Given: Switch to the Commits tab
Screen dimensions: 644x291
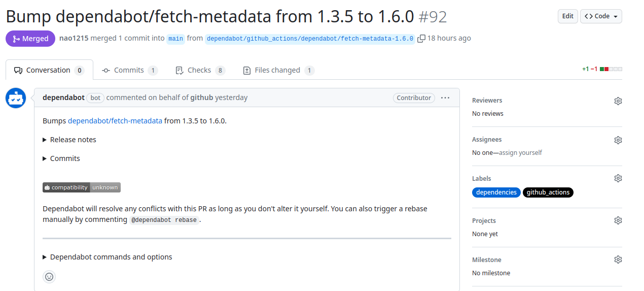Looking at the screenshot, I should tap(129, 70).
